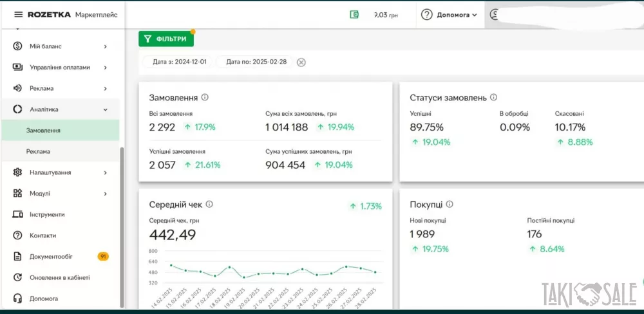The height and width of the screenshot is (314, 644).
Task: Click the green ФІЛЬТРИ button
Action: [166, 39]
